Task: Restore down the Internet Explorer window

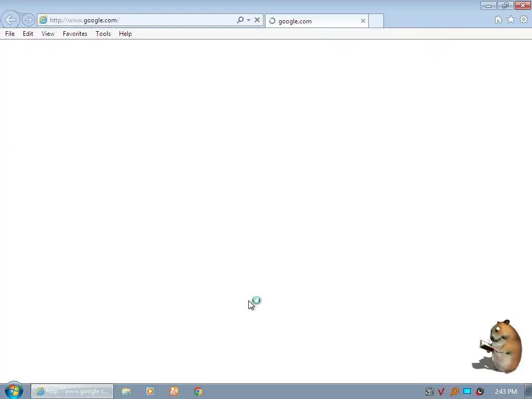Action: (506, 6)
